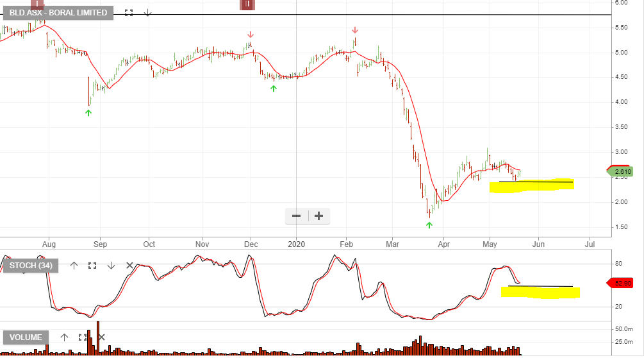Click the 2.610 current price tag

(x=620, y=171)
